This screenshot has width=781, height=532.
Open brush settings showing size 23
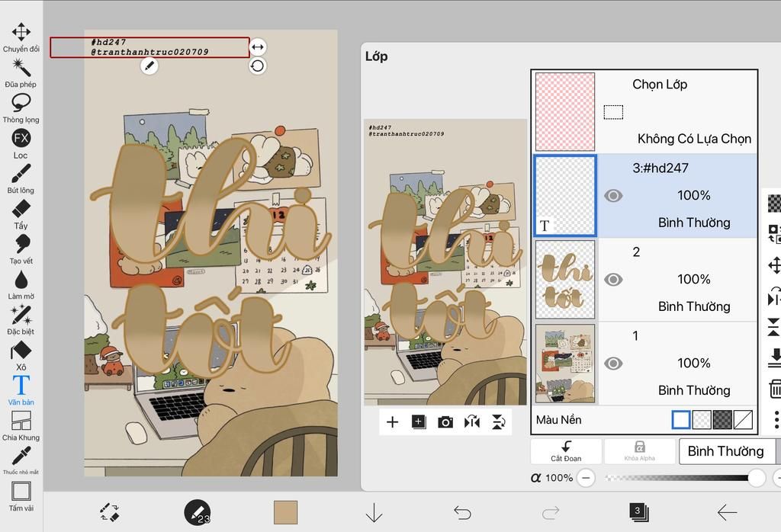(198, 513)
